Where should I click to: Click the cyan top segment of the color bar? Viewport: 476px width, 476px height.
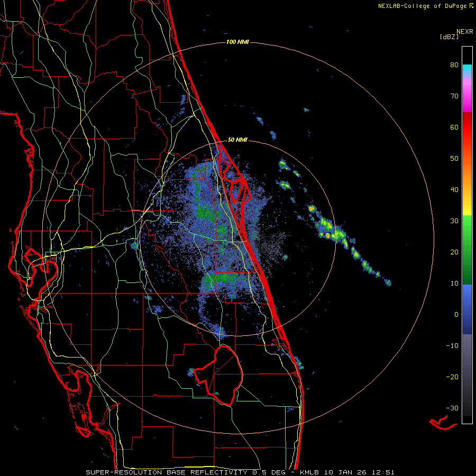[x=467, y=69]
